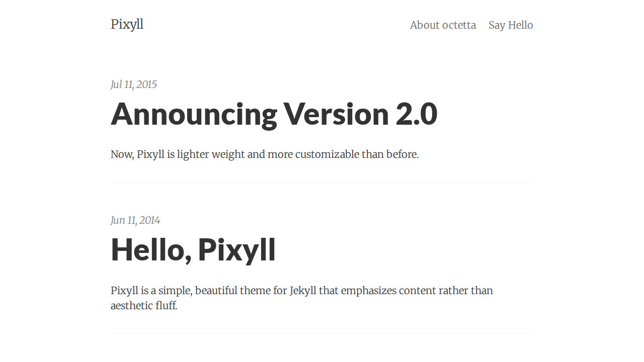Click "Hello," in the second post headline
This screenshot has width=644, height=362.
click(151, 249)
